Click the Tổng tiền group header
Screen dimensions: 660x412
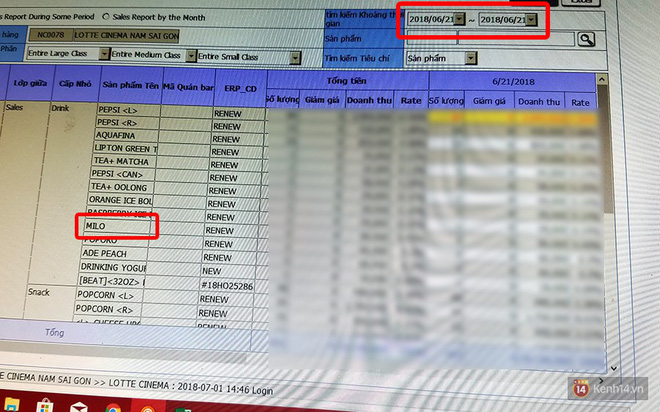pyautogui.click(x=347, y=80)
